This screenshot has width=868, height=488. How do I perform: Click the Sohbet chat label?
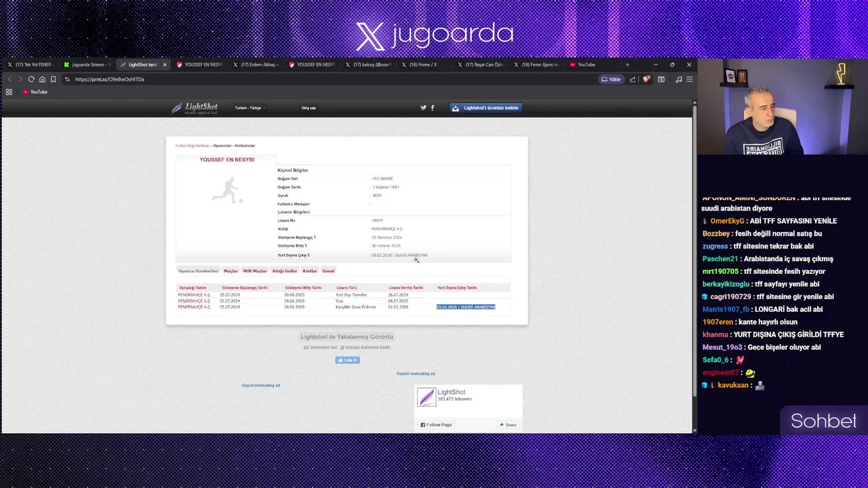(x=823, y=421)
